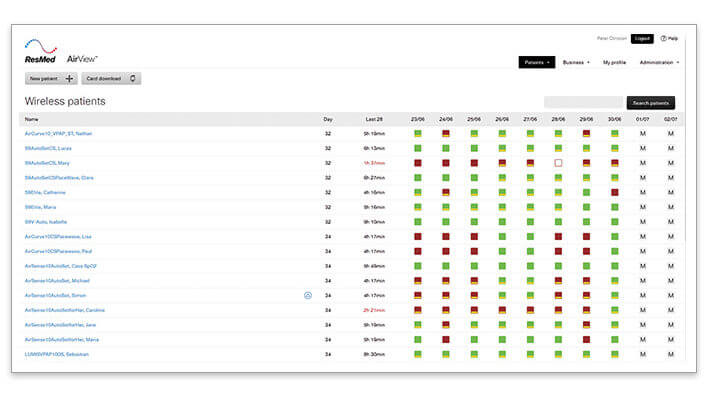
Task: Click the Card download refresh icon
Action: coord(133,79)
